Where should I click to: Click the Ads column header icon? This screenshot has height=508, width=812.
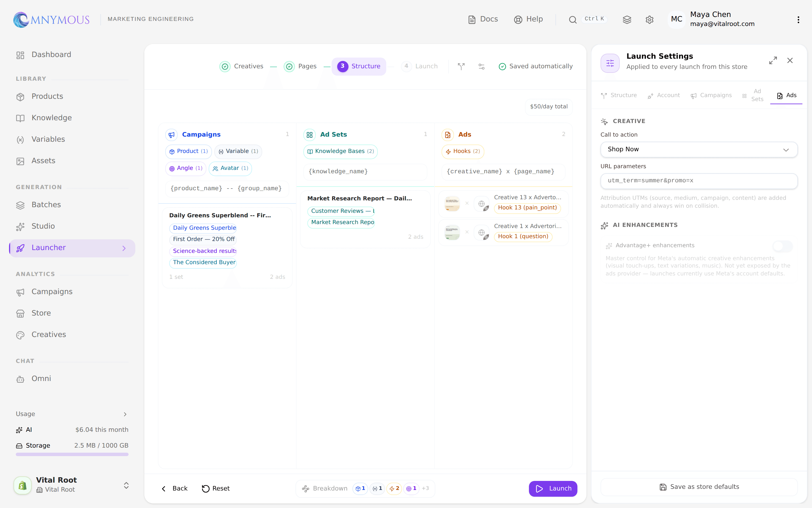(448, 135)
